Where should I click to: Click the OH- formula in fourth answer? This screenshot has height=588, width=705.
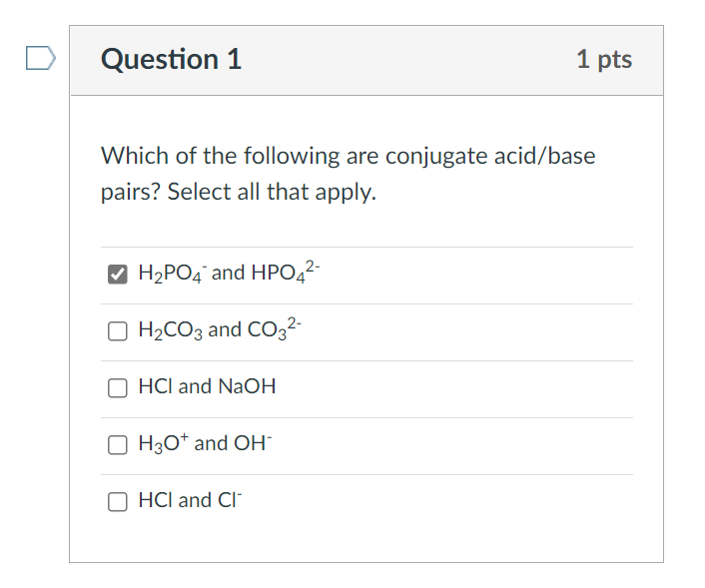pos(253,443)
